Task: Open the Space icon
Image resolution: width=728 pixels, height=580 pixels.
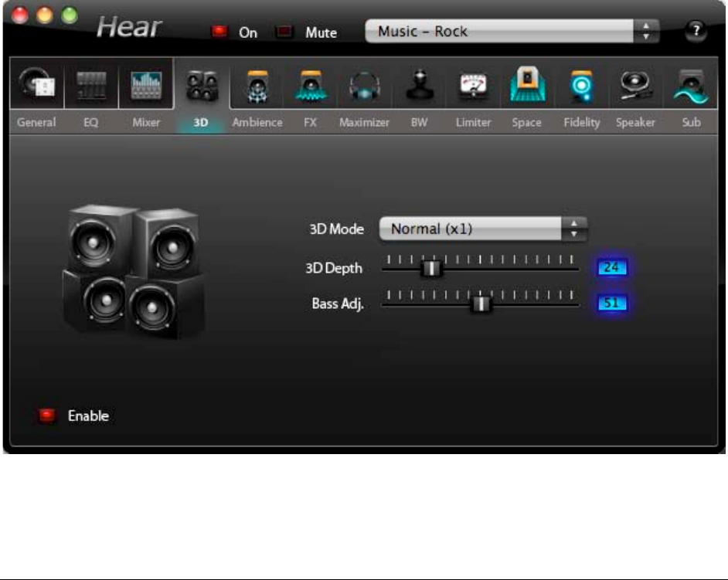Action: 527,84
